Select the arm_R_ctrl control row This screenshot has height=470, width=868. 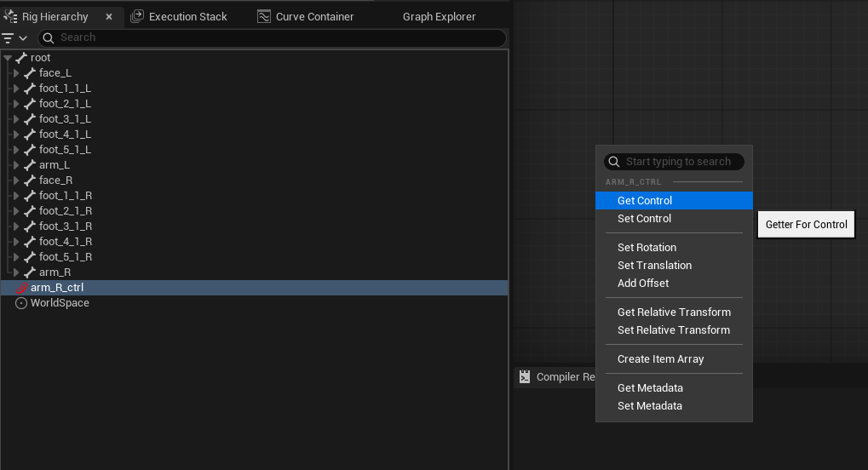click(254, 288)
